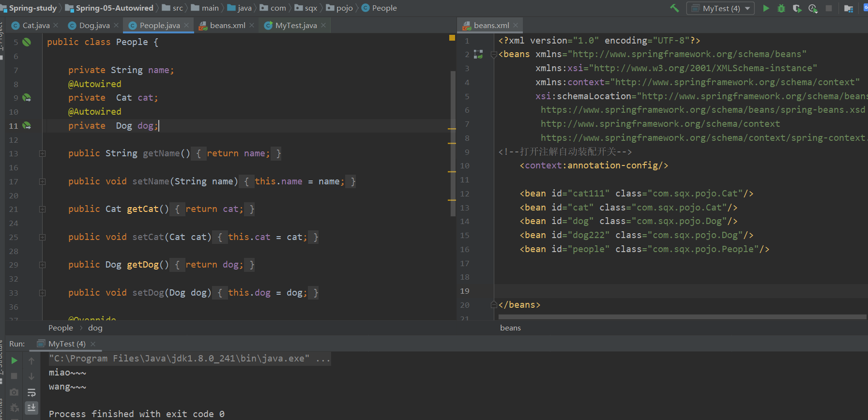
Task: Run with Coverage shield icon
Action: click(x=796, y=8)
